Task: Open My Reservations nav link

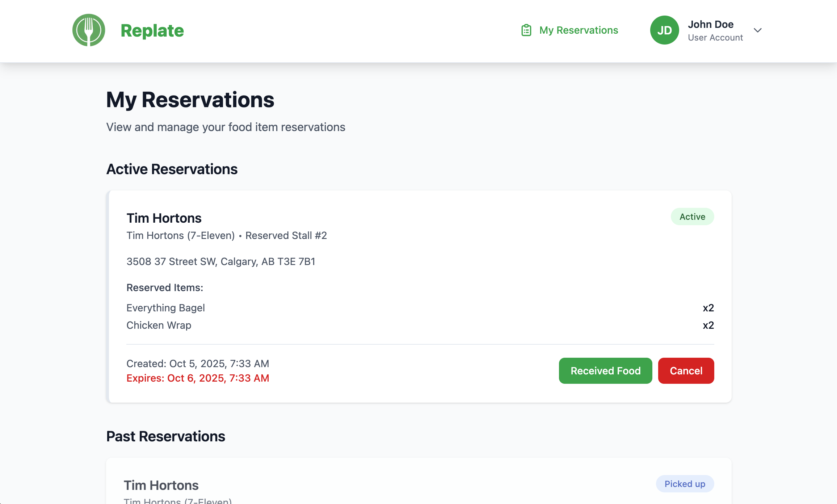Action: (x=579, y=30)
